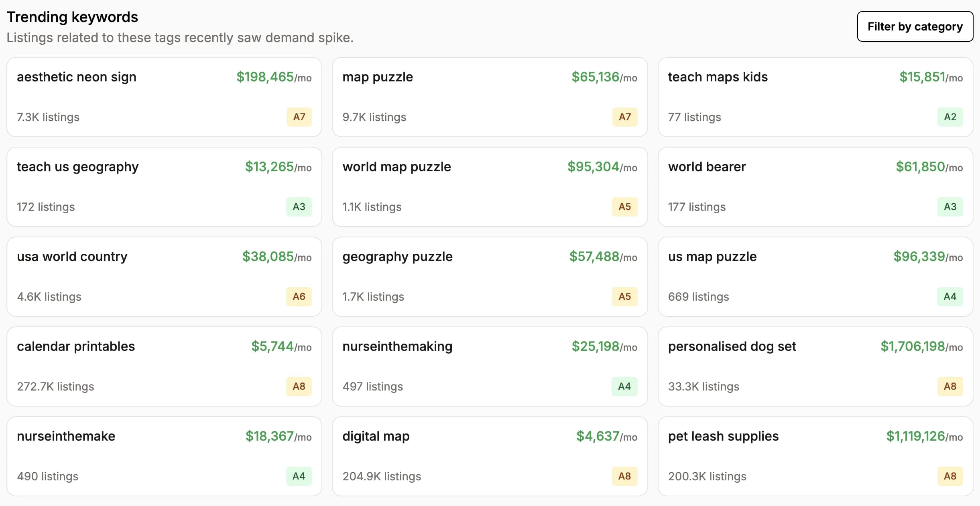
Task: Click the A2 badge on teach maps kids
Action: (950, 117)
